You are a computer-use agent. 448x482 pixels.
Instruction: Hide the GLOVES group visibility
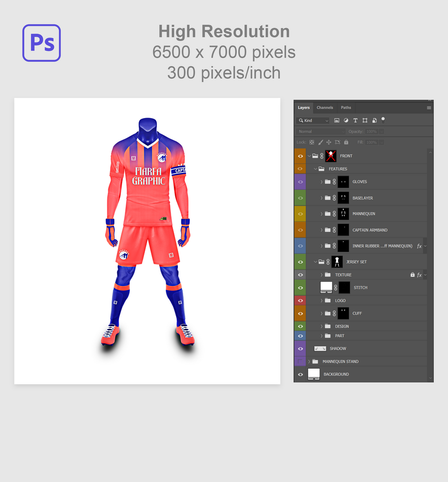(x=300, y=182)
